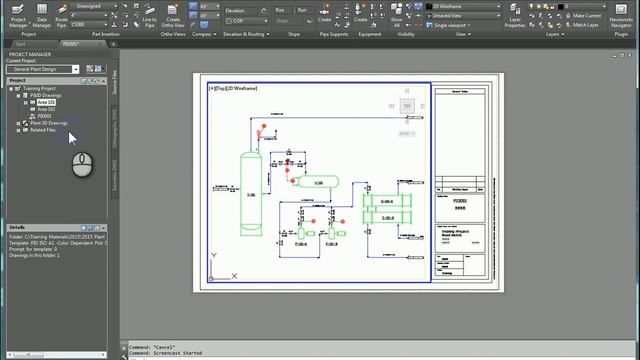Screen dimensions: 640x360
Task: Expand the Layers ribbon panel
Action: (555, 34)
